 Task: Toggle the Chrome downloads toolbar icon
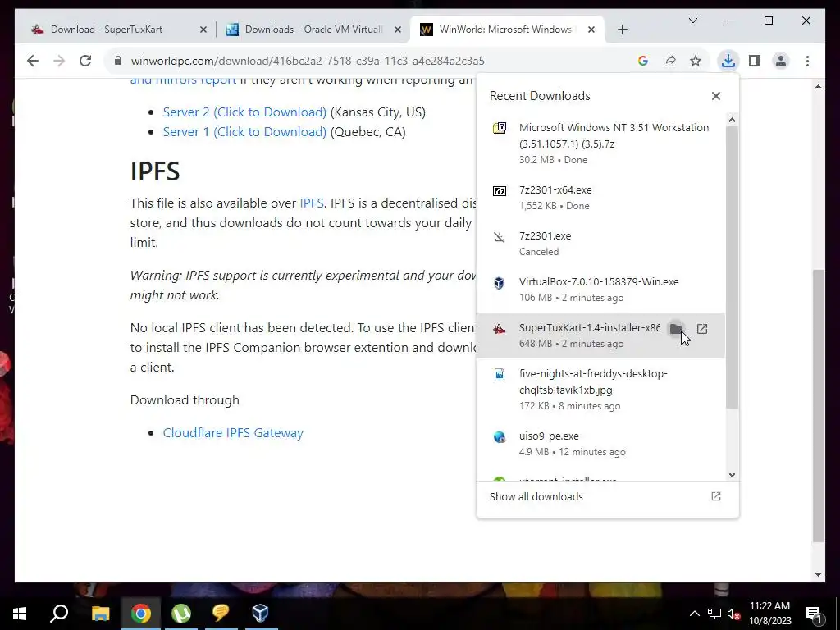[x=728, y=61]
